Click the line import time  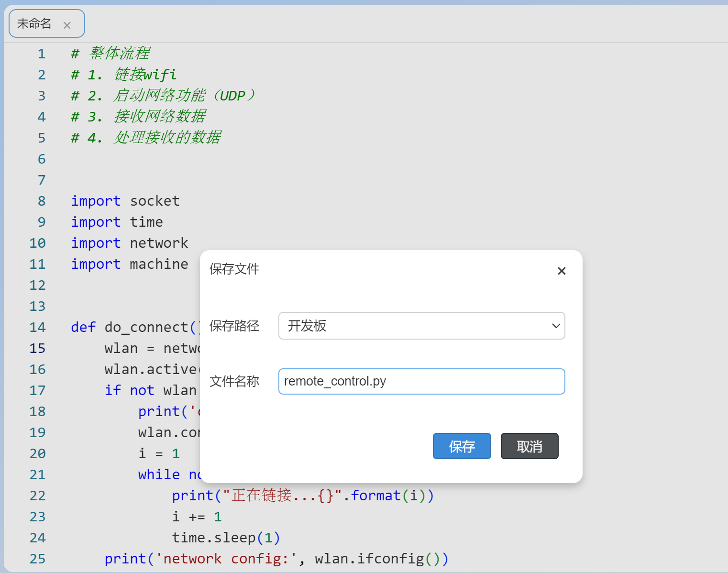click(117, 222)
